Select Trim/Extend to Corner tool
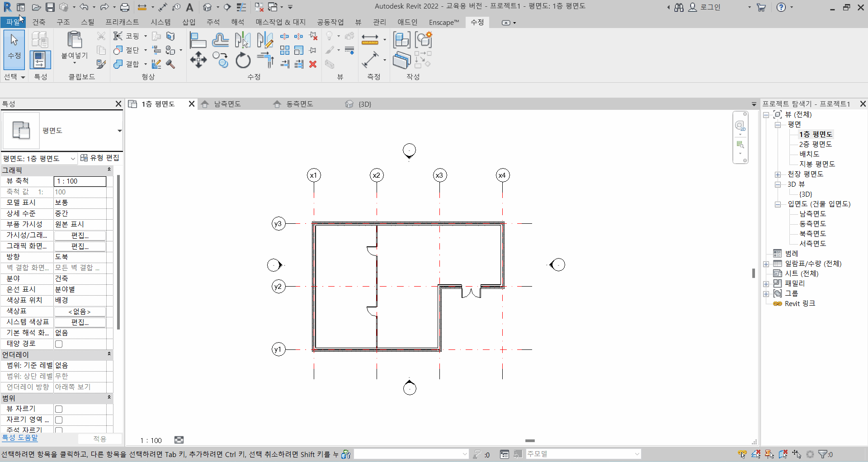 click(x=265, y=60)
